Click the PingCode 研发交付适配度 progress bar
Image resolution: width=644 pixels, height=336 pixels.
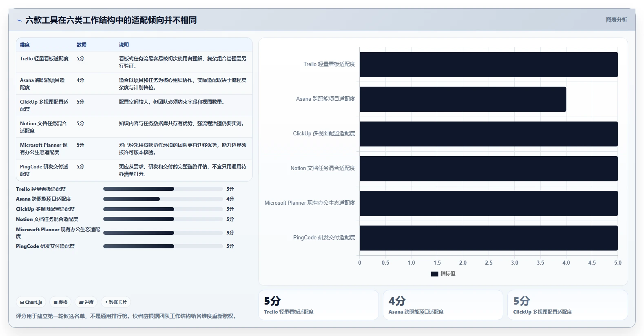163,246
